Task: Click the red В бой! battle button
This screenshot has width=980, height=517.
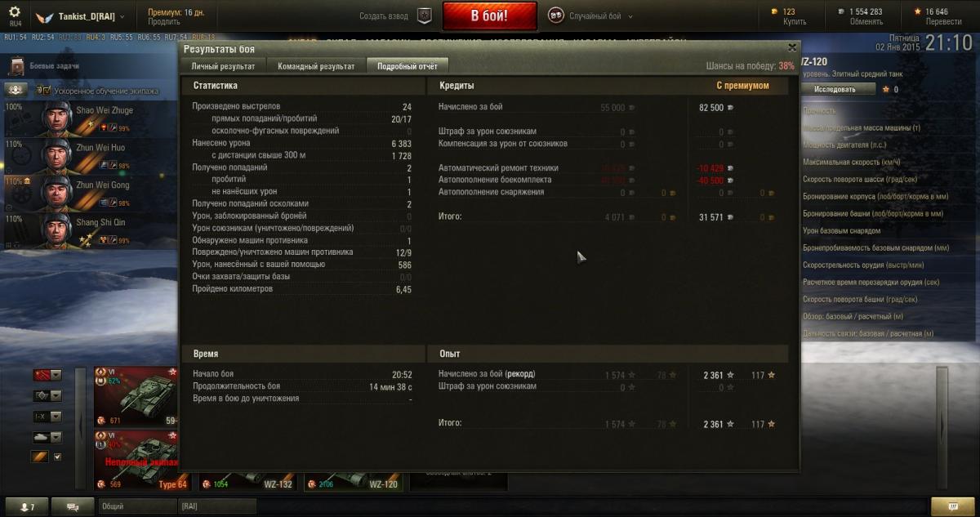Action: pyautogui.click(x=490, y=16)
